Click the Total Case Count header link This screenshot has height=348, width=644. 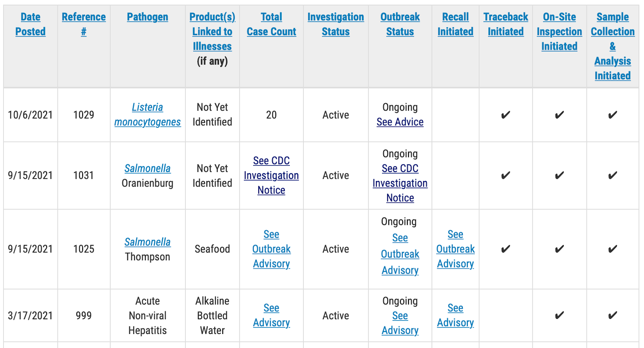coord(271,24)
